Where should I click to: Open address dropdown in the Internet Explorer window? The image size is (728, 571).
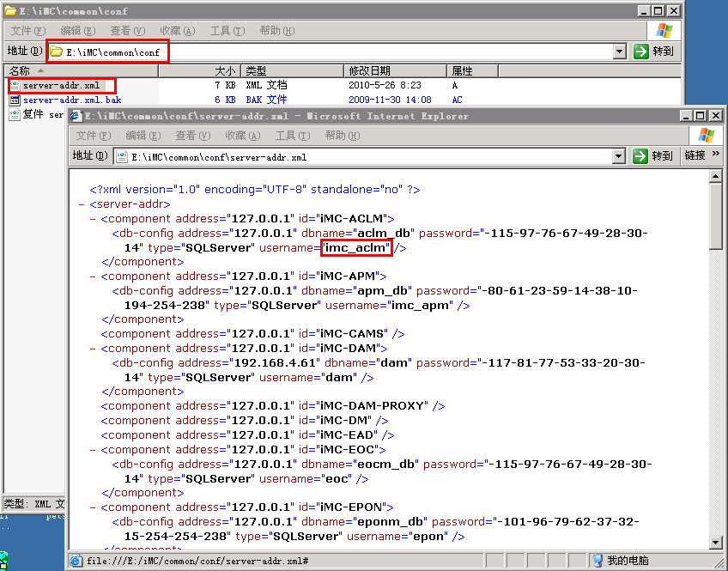pos(618,156)
